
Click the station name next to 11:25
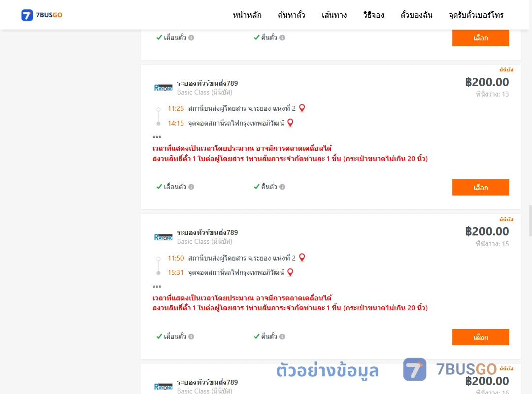tap(242, 108)
